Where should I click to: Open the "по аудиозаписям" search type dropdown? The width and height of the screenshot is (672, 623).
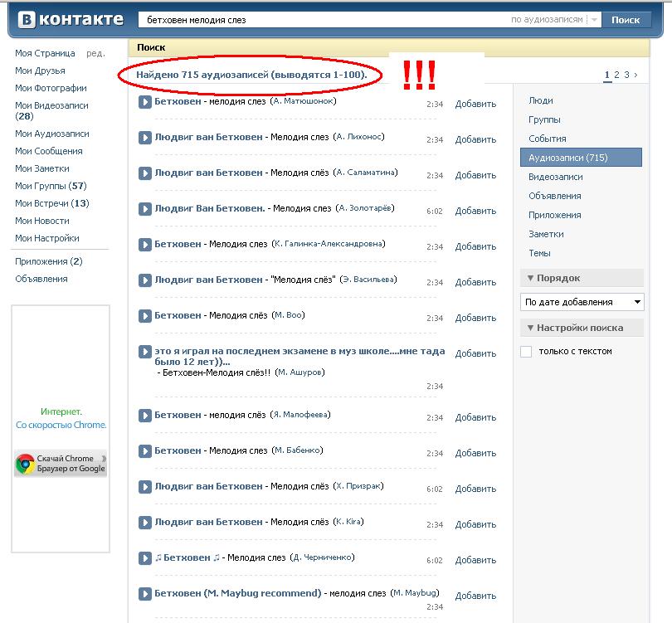click(594, 19)
